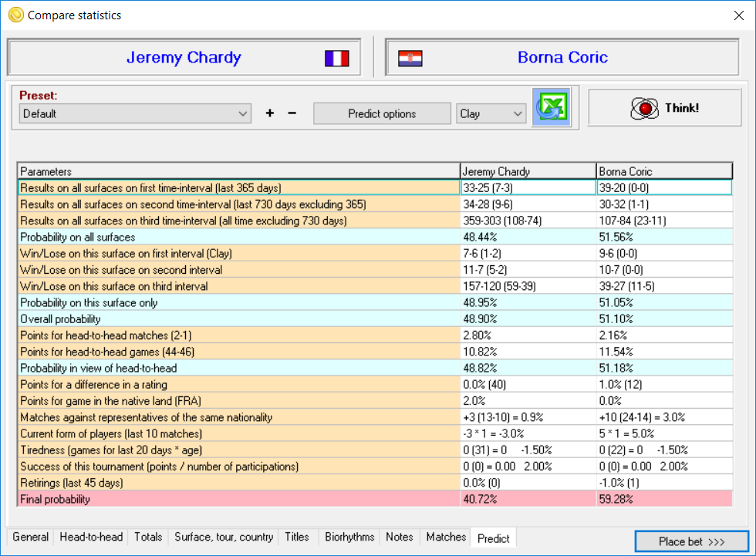This screenshot has height=556, width=756.
Task: Click Chardy's current form -3.0% cell
Action: pyautogui.click(x=528, y=433)
